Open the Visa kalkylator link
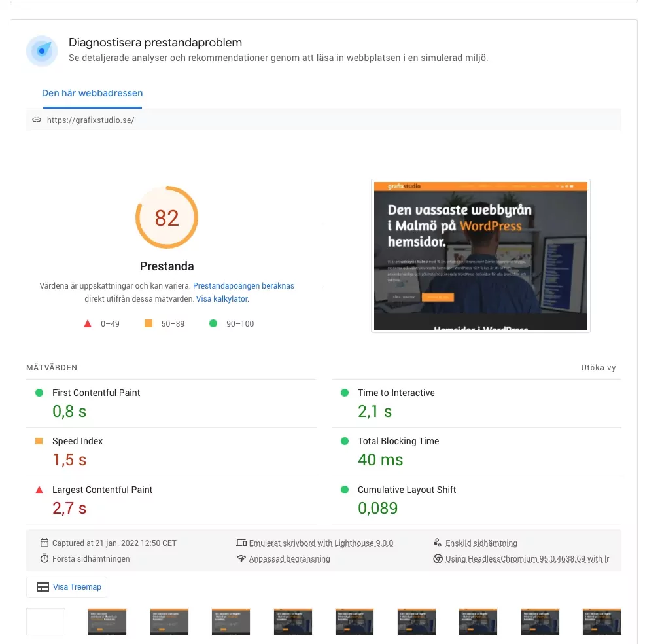Screen dimensions: 660x644 222,298
